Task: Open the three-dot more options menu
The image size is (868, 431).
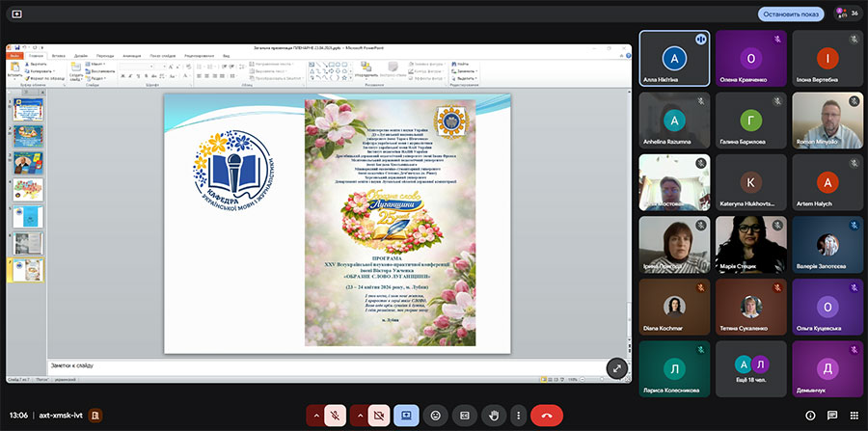Action: (519, 415)
